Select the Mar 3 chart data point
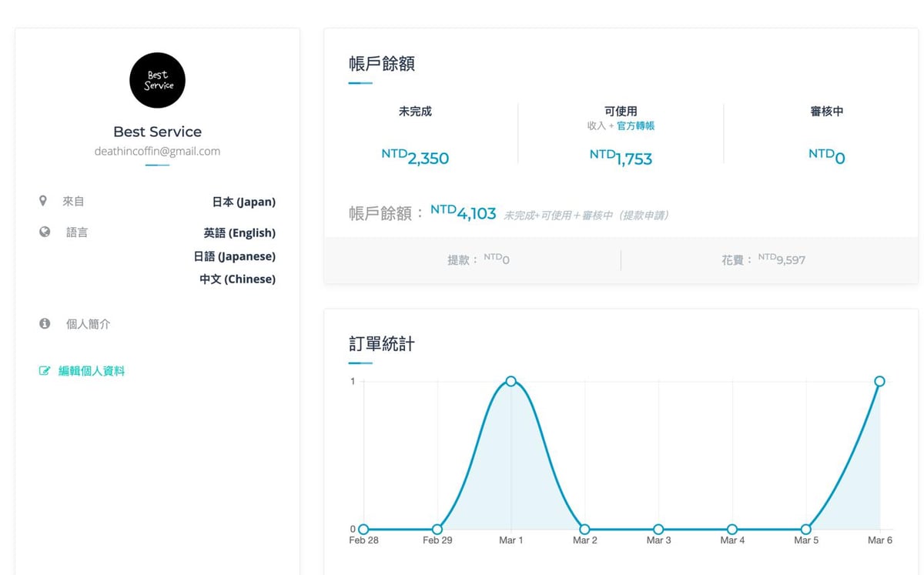The width and height of the screenshot is (924, 575). (x=658, y=530)
